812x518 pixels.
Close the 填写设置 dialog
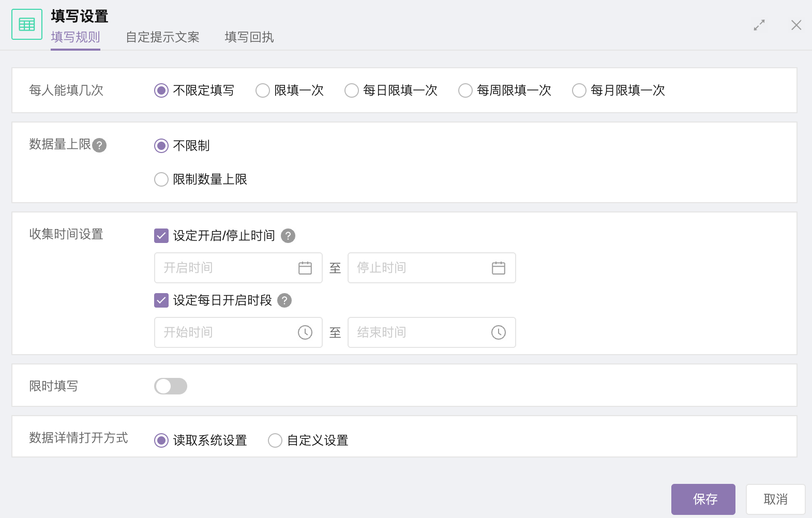coord(796,25)
